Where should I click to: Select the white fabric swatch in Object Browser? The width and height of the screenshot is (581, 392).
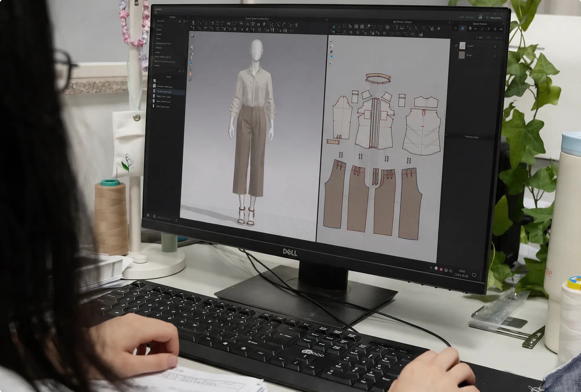click(462, 46)
